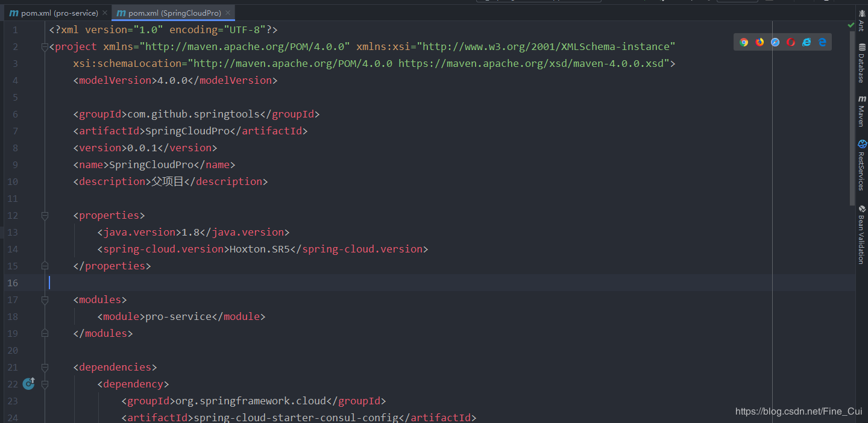Click the description text 父项目

[168, 181]
